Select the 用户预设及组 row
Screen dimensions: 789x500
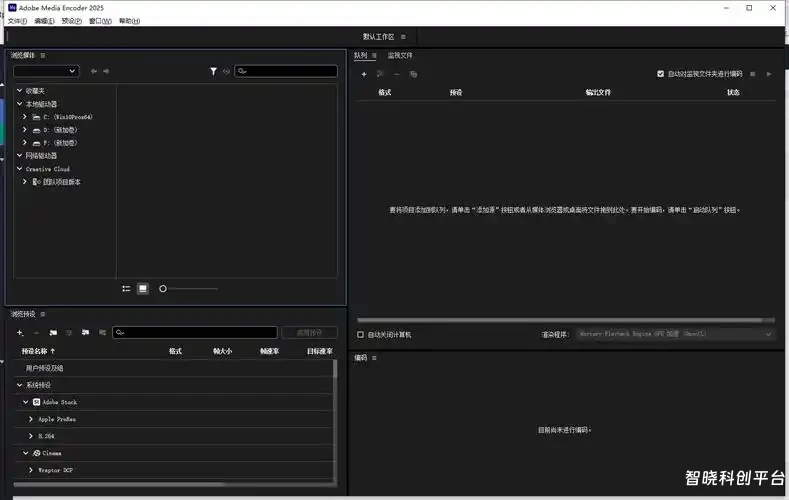click(x=173, y=368)
